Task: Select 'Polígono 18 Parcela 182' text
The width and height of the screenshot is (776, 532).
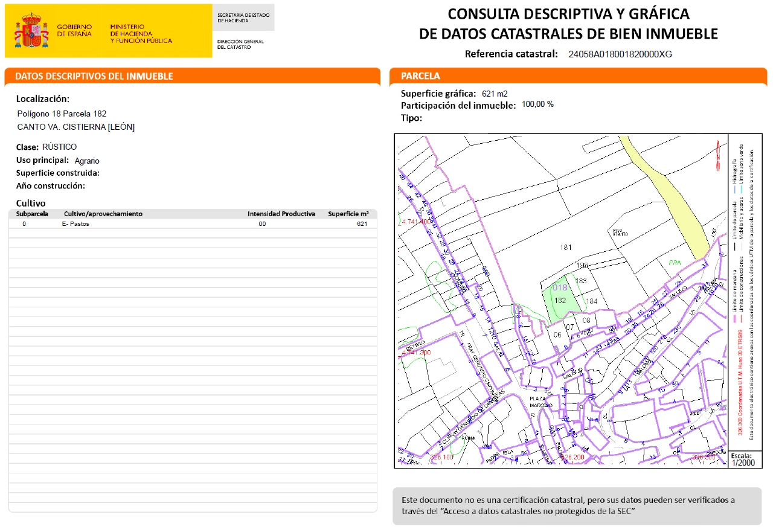Action: coord(62,114)
